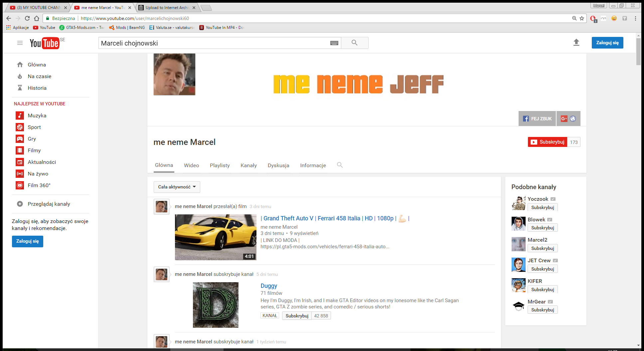Viewport: 644px width, 351px height.
Task: Open Grand Theft Auto V Ferrari video title
Action: [335, 218]
